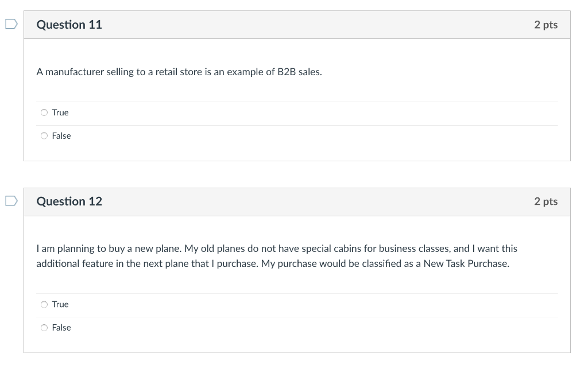Select True for the B2B sales question
The height and width of the screenshot is (365, 588).
pos(44,112)
